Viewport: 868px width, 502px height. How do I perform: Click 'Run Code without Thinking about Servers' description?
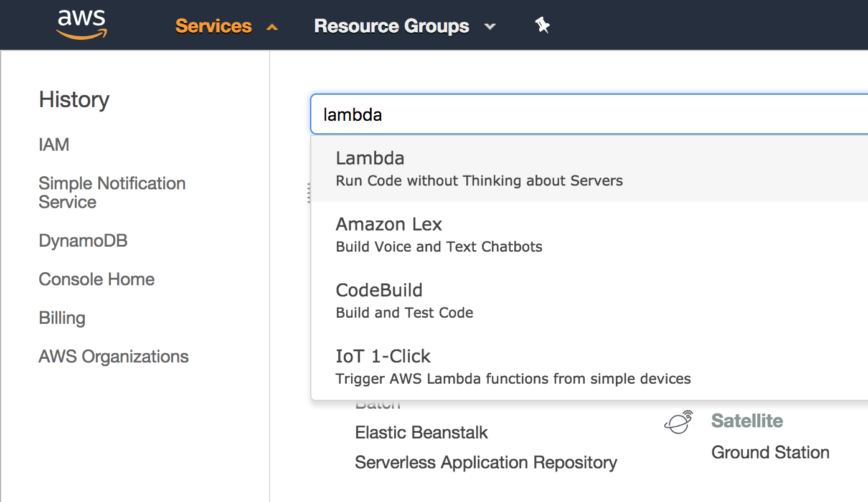(x=479, y=181)
